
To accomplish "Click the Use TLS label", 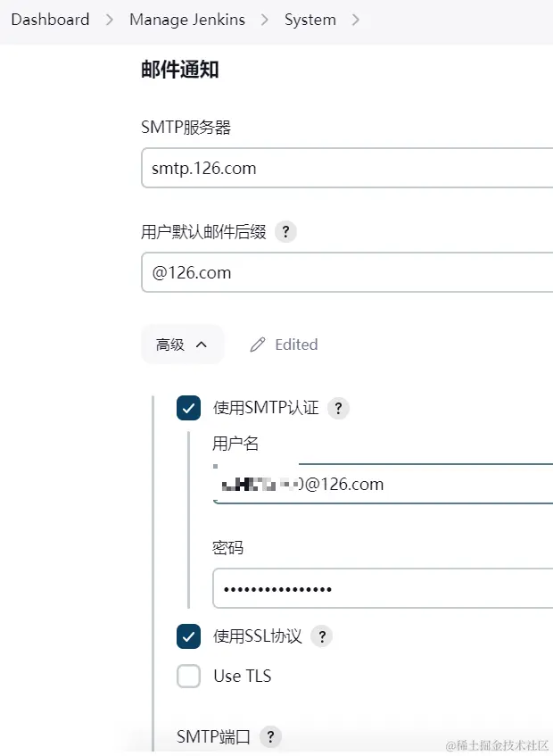I will coord(243,677).
